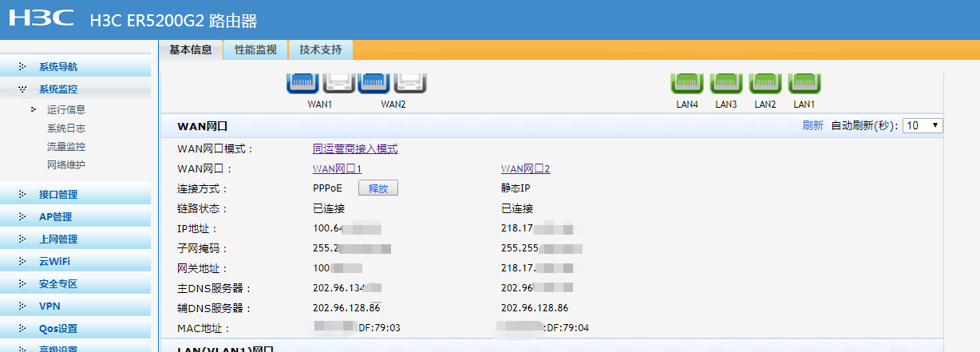
Task: Switch to the 性能监视 tab
Action: (255, 49)
